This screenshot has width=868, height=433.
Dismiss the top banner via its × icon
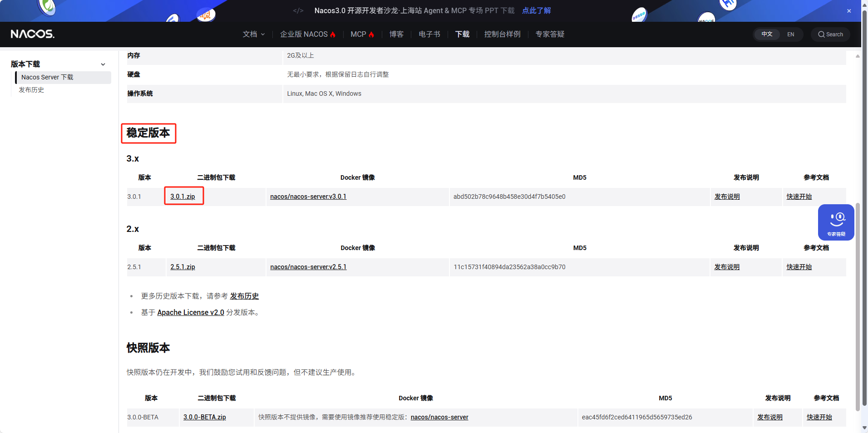[848, 10]
